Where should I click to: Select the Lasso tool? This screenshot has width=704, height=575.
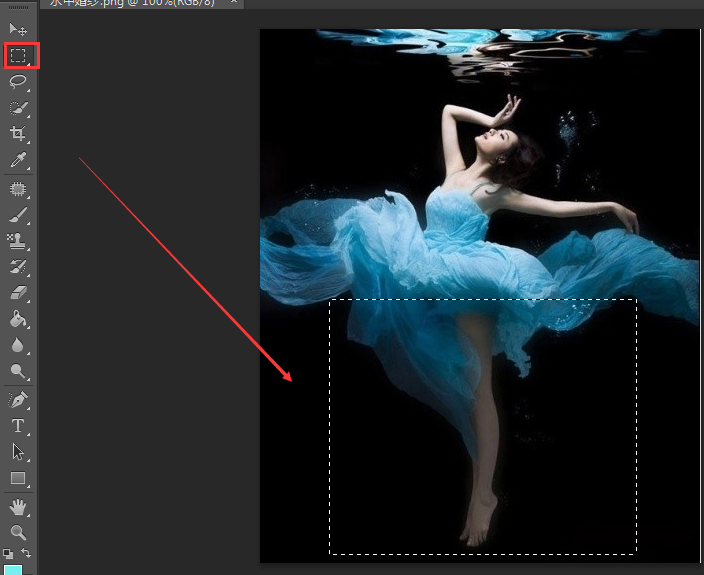click(x=18, y=82)
